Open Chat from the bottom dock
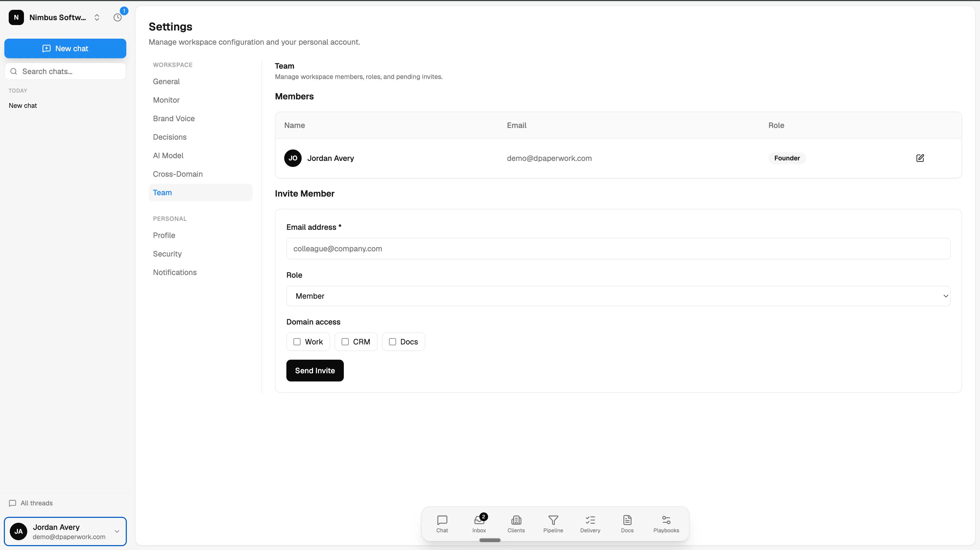This screenshot has width=980, height=550. tap(442, 524)
